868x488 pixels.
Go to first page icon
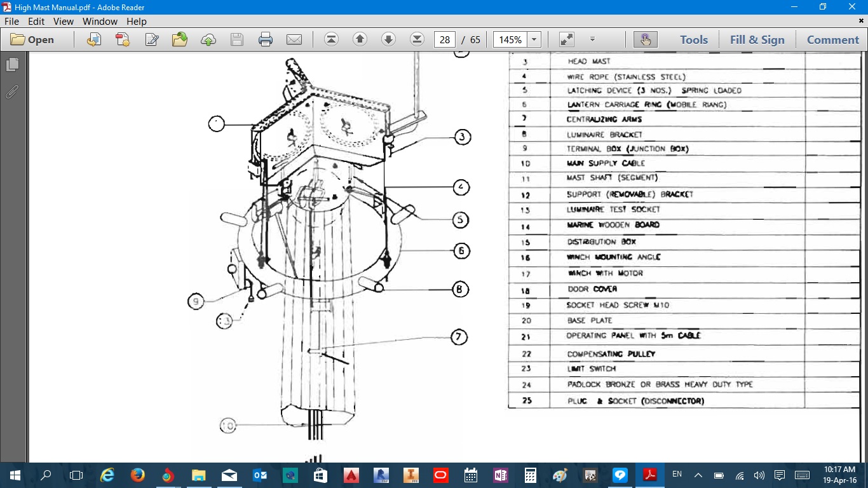(x=331, y=39)
